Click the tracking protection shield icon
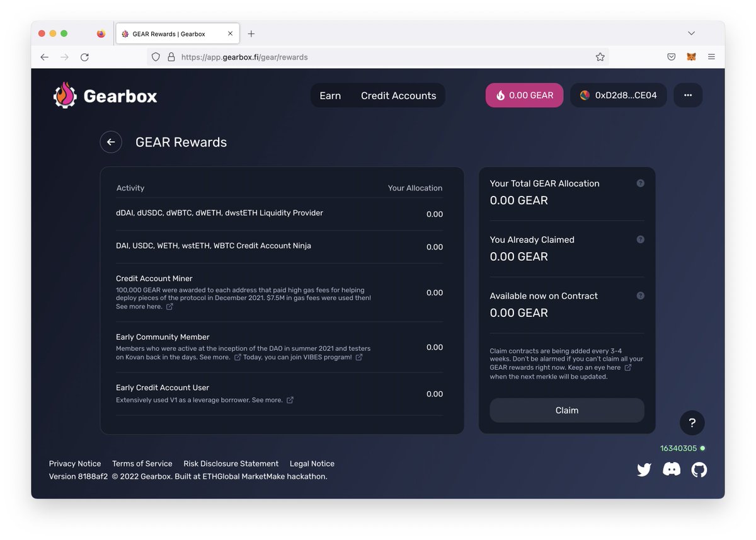The height and width of the screenshot is (540, 756). [x=156, y=57]
